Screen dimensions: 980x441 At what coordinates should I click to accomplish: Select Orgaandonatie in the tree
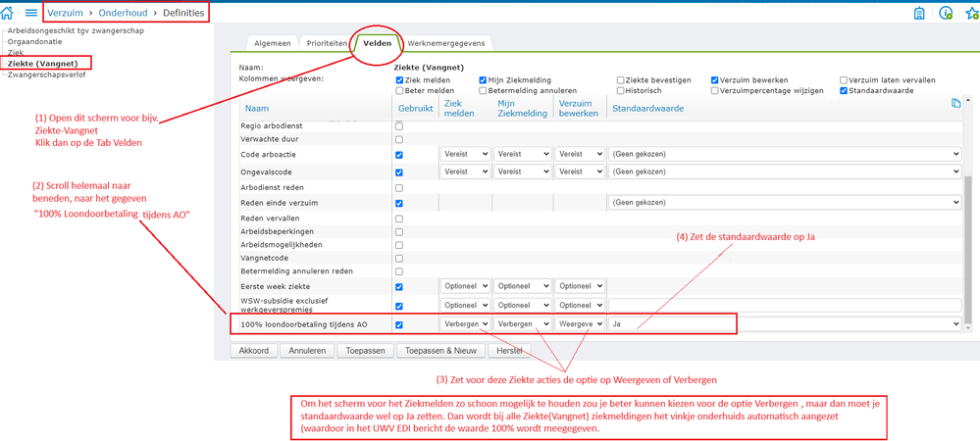35,41
